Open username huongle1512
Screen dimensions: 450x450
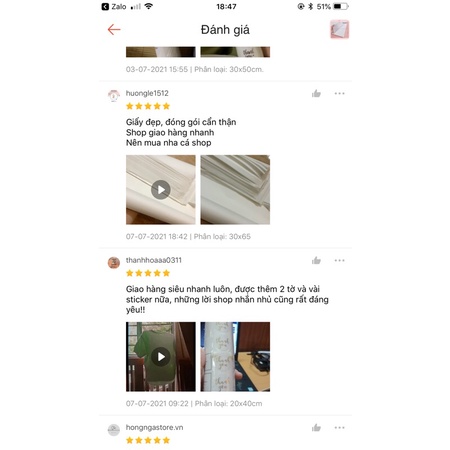[147, 93]
